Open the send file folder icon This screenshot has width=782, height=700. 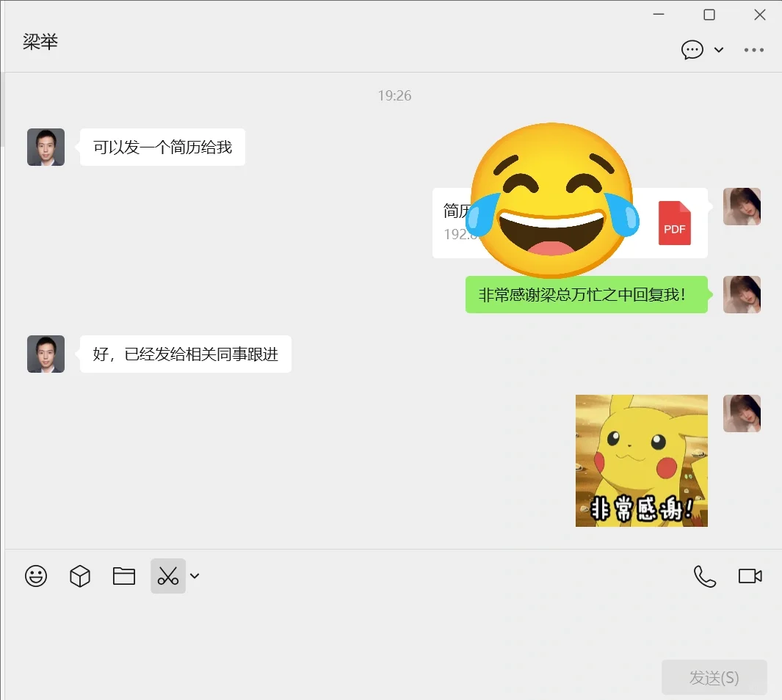[123, 576]
